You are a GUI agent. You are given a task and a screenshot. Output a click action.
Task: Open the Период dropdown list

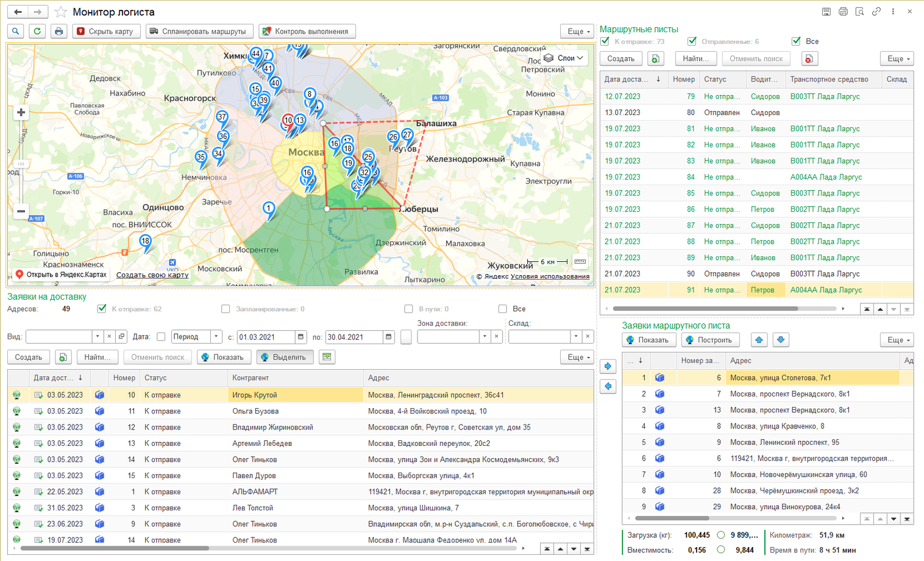click(216, 337)
